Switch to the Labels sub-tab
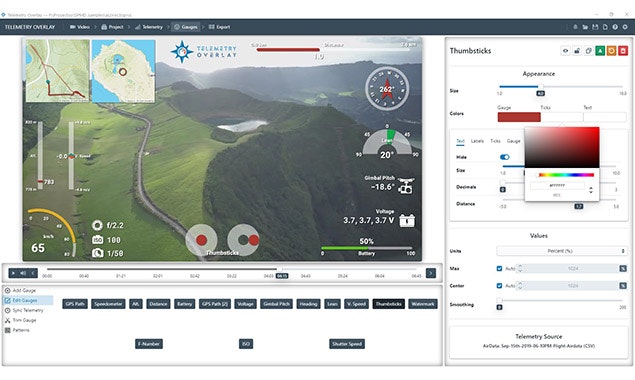Image resolution: width=635 pixels, height=380 pixels. click(x=477, y=141)
